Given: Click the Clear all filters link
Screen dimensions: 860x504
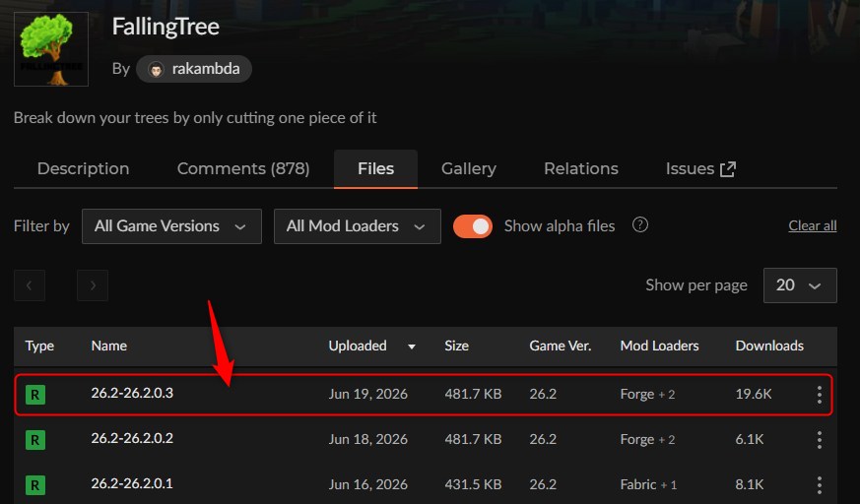Looking at the screenshot, I should [x=813, y=225].
